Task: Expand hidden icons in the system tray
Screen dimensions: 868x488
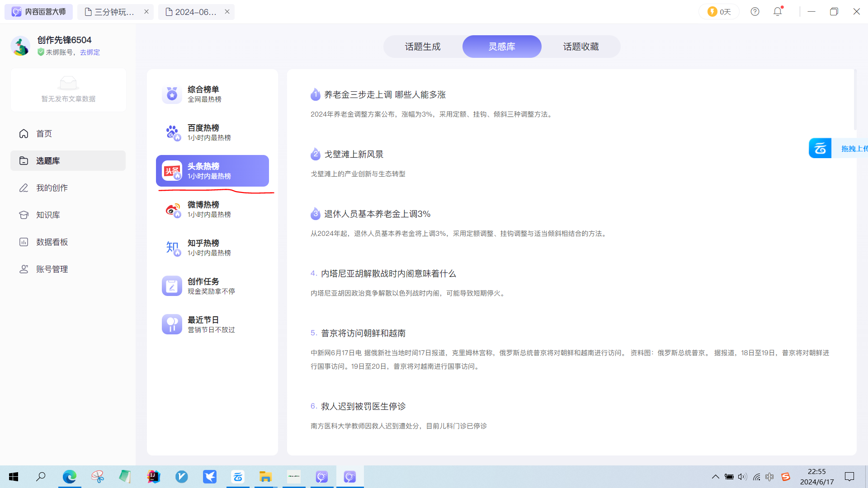Action: point(716,477)
